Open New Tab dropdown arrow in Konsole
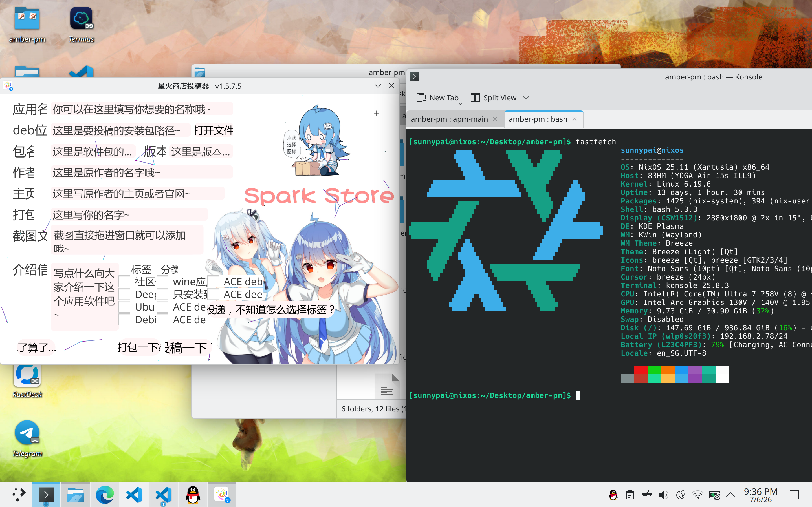 (x=460, y=104)
